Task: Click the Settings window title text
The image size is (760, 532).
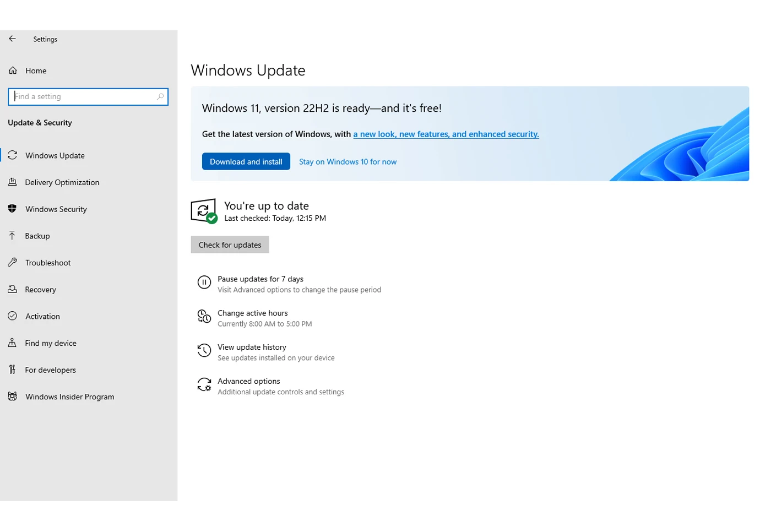Action: [x=45, y=39]
